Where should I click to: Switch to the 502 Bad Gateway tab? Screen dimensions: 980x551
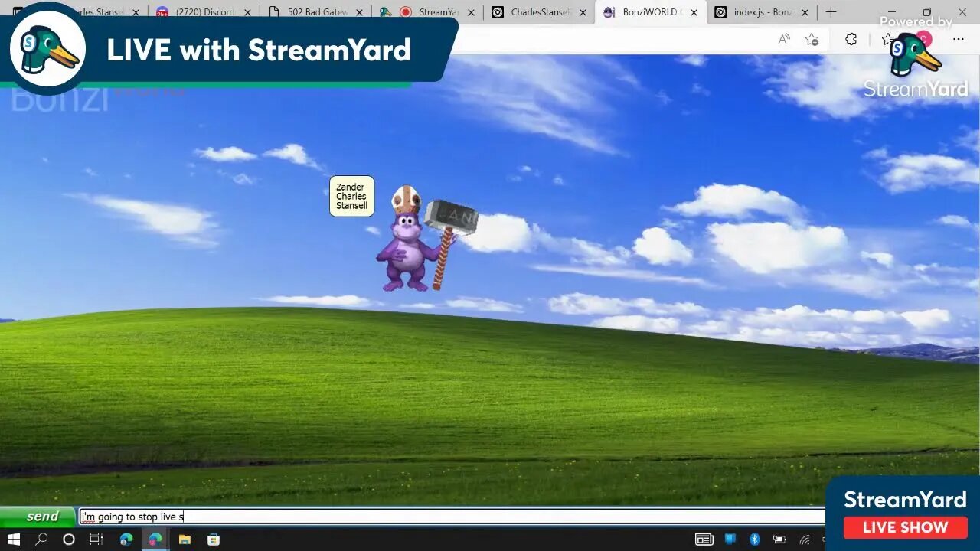coord(316,12)
